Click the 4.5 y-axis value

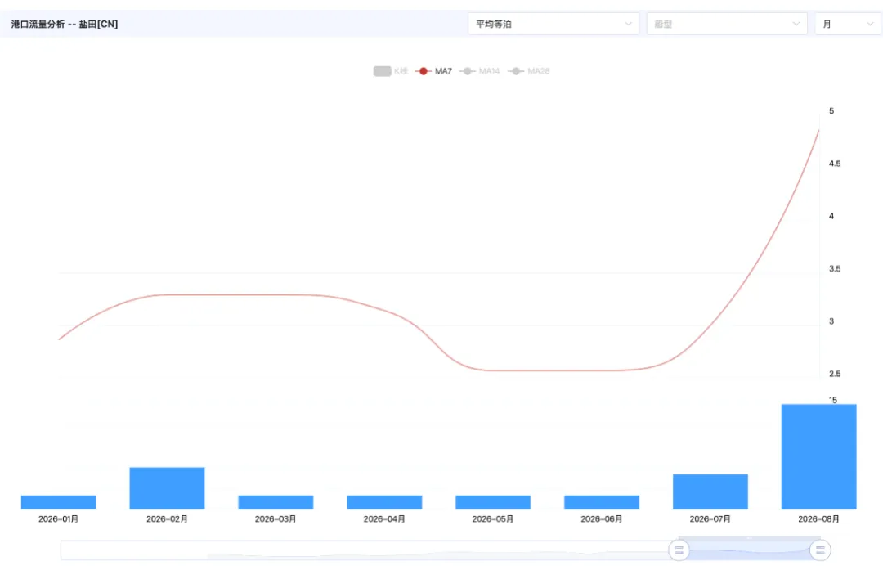tap(835, 164)
